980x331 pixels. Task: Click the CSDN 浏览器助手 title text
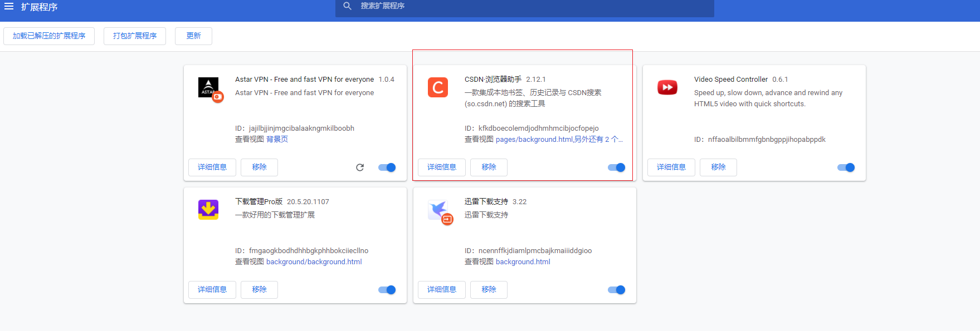[x=493, y=80]
